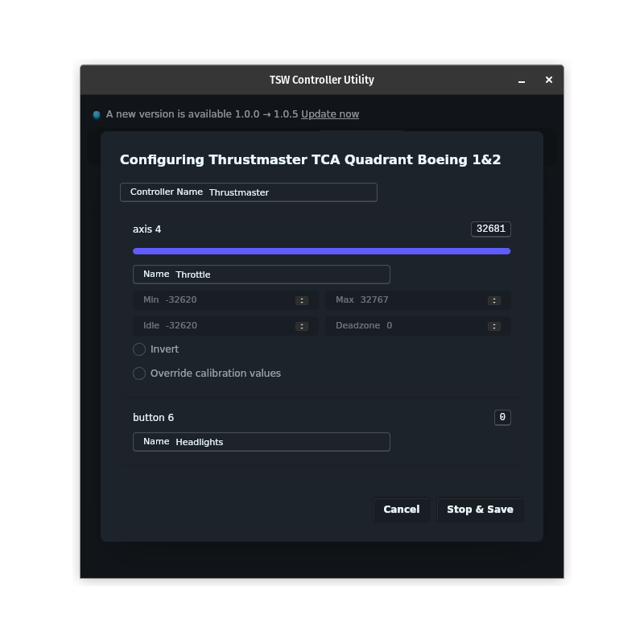Click the Update now link
The height and width of the screenshot is (644, 644).
(x=330, y=114)
